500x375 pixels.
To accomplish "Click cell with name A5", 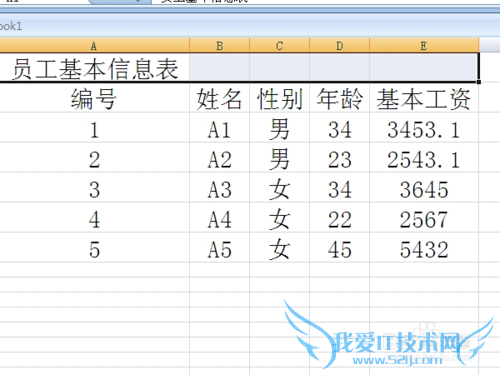I will [x=219, y=248].
